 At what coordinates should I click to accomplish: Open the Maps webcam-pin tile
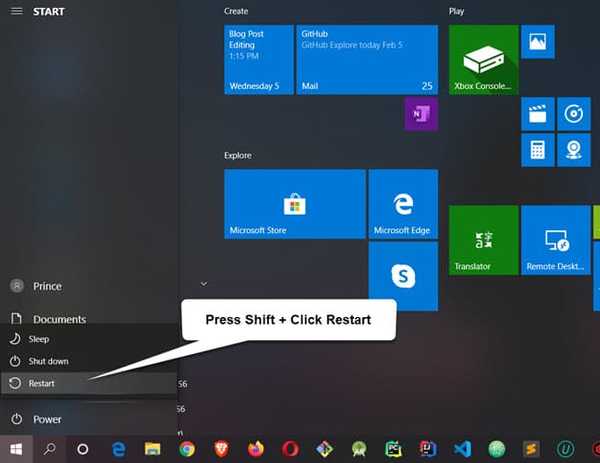(574, 150)
